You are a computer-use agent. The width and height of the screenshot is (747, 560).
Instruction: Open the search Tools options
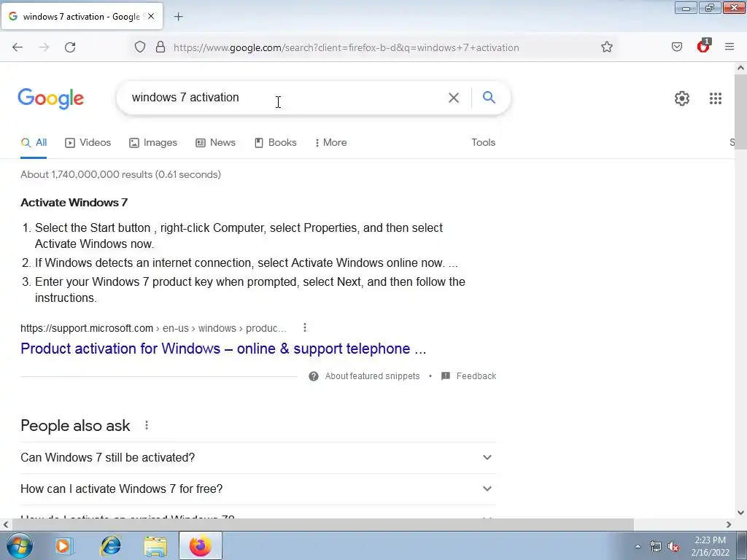tap(484, 142)
